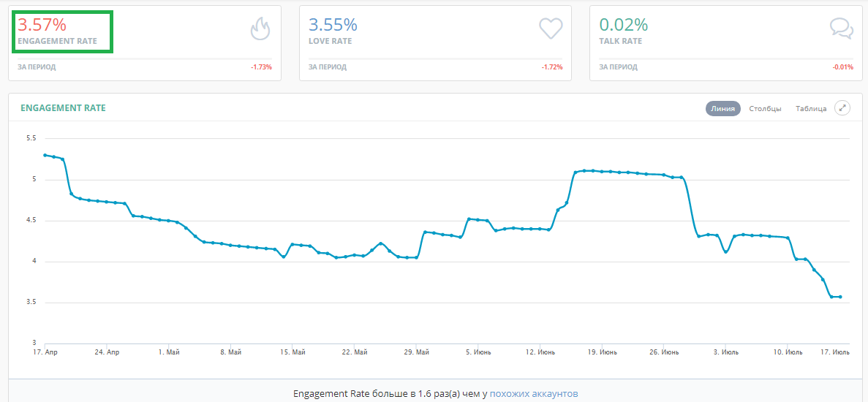This screenshot has height=402, width=868.
Task: Switch chart view to Столбцы
Action: (x=765, y=108)
